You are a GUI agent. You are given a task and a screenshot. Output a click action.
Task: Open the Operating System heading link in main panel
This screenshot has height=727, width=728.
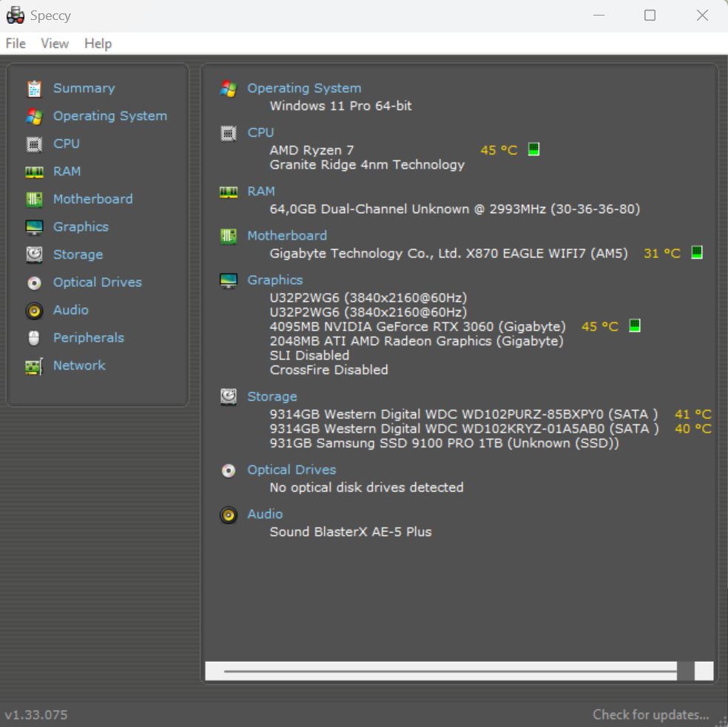(x=304, y=88)
